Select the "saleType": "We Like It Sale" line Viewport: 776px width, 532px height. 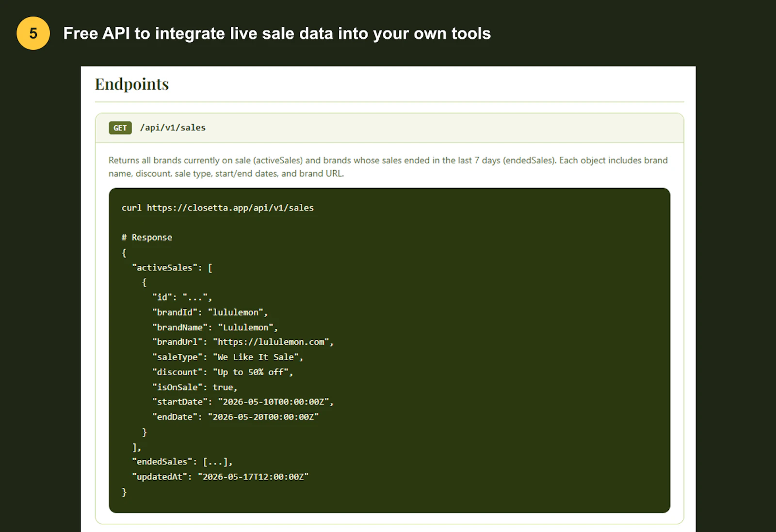[x=227, y=357]
